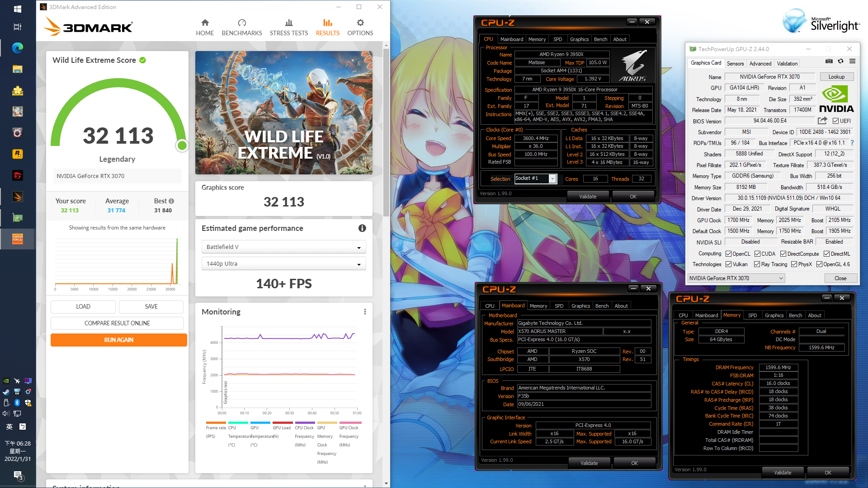Image resolution: width=868 pixels, height=488 pixels.
Task: Toggle the OpenGL 4.6 checkbox in GPU-Z
Action: tap(819, 264)
